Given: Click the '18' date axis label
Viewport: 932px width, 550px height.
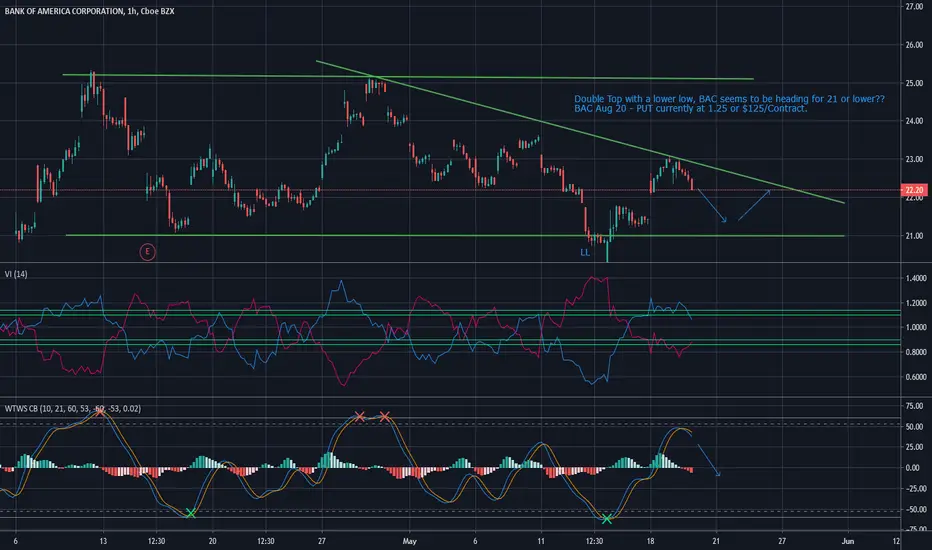Looking at the screenshot, I should 650,541.
